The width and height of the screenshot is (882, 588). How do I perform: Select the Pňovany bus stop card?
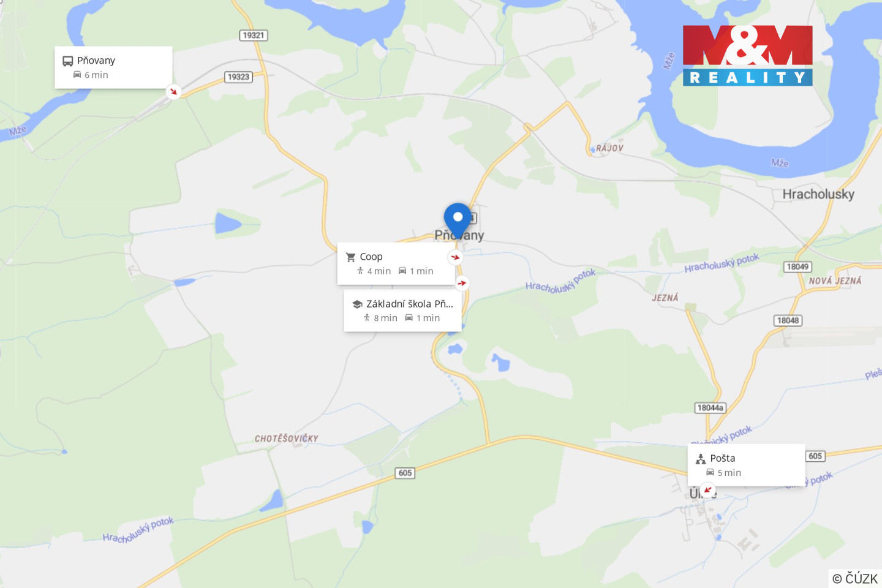[113, 67]
